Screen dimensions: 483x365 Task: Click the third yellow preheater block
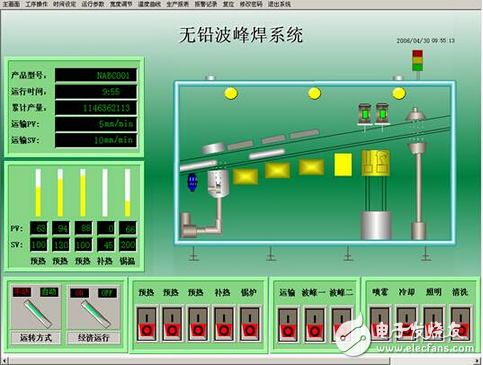(311, 167)
